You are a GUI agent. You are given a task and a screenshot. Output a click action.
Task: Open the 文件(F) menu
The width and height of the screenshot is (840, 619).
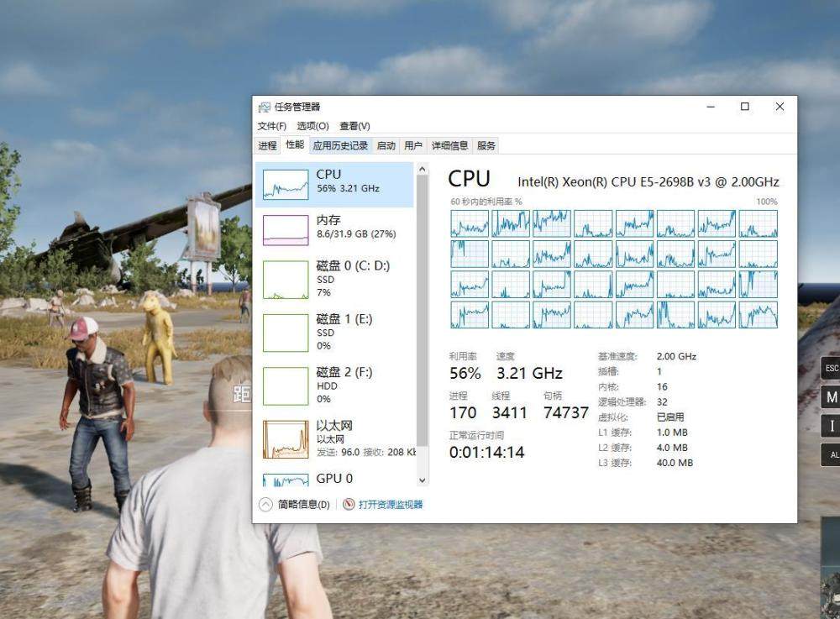tap(271, 126)
